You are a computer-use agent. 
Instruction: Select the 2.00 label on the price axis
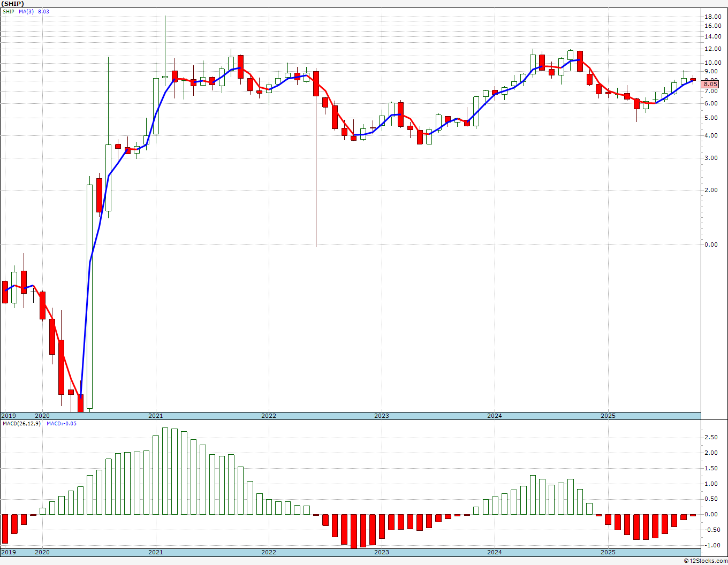(x=710, y=190)
